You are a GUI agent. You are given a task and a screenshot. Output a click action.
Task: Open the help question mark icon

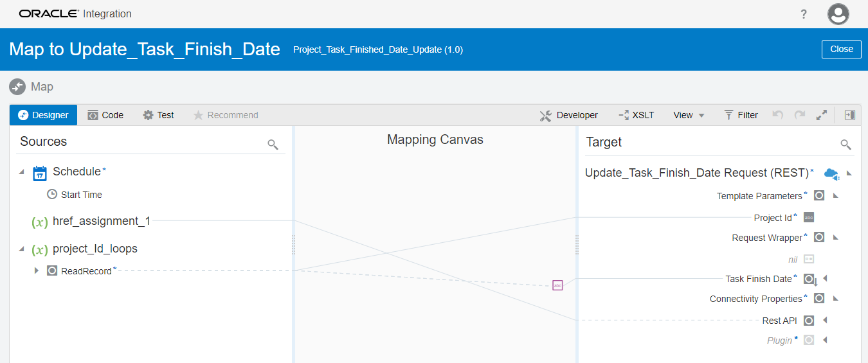tap(804, 14)
